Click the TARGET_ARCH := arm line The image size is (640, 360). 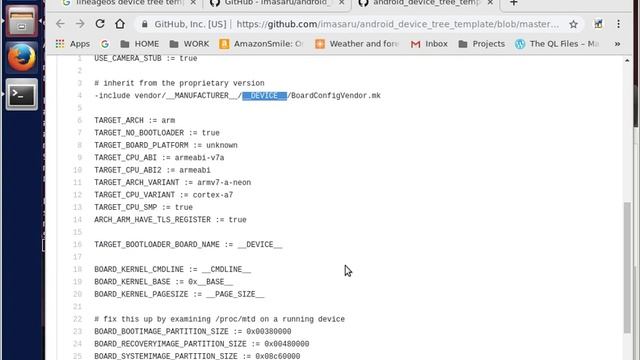coord(135,120)
